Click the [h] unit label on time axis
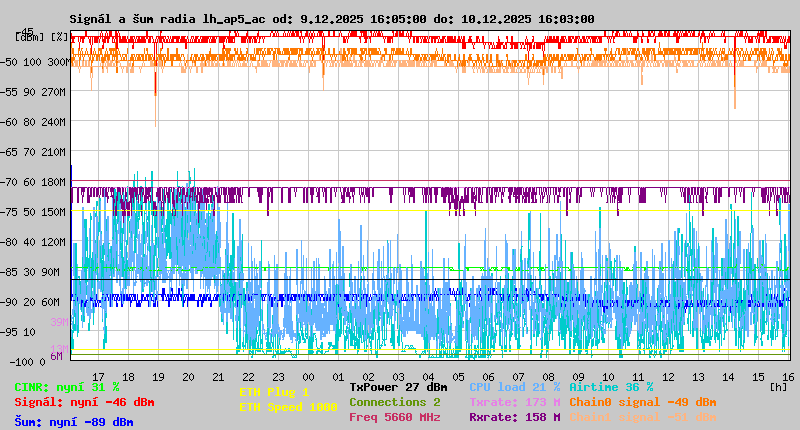Viewport: 800px width, 430px height. (x=778, y=386)
